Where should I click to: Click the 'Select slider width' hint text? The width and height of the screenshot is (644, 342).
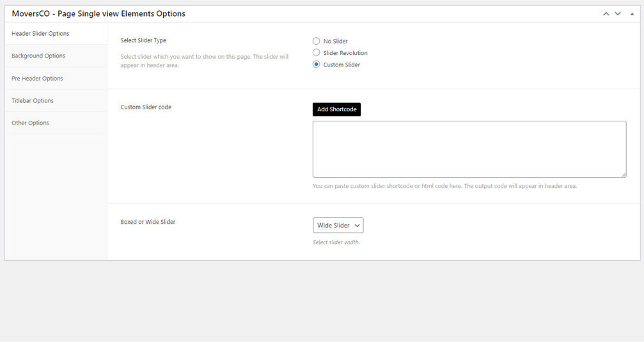point(336,242)
